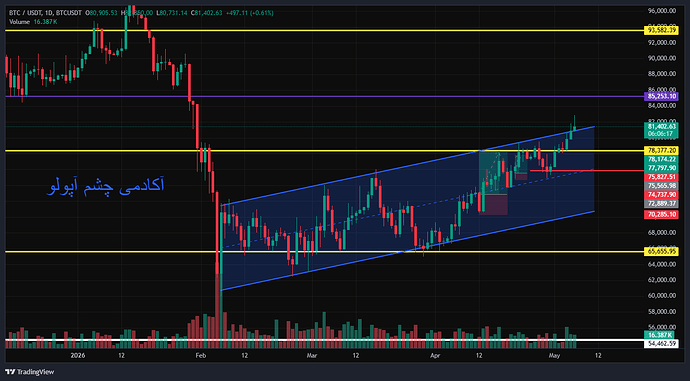The height and width of the screenshot is (381, 690).
Task: Click the 60,000.00 price axis tick
Action: tap(662, 296)
